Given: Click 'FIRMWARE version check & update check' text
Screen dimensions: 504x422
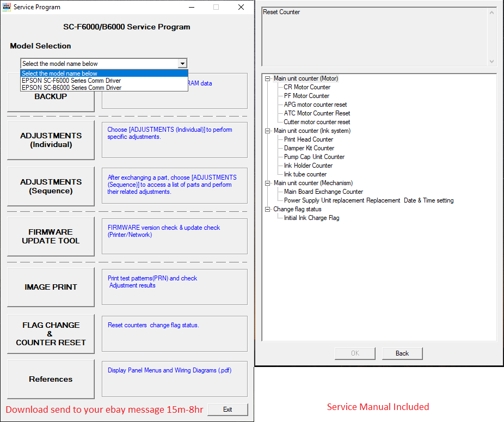Looking at the screenshot, I should pos(164,231).
